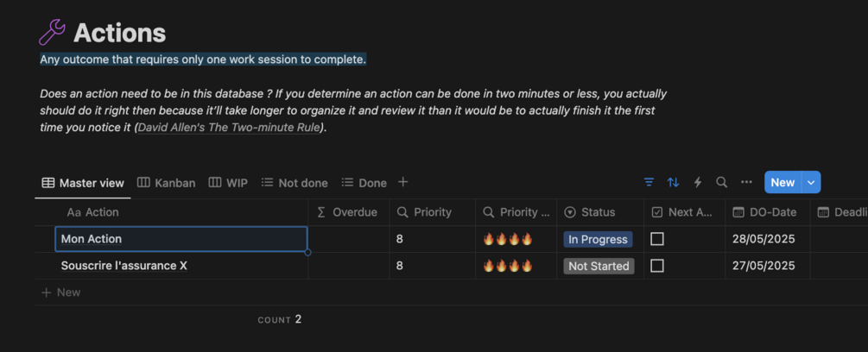Open sort options with the arrows icon

tap(673, 182)
